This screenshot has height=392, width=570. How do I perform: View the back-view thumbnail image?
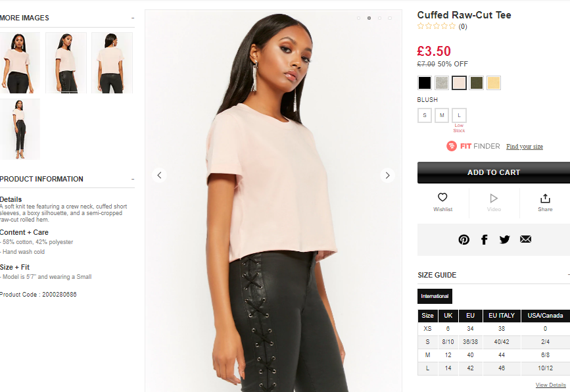coord(112,63)
